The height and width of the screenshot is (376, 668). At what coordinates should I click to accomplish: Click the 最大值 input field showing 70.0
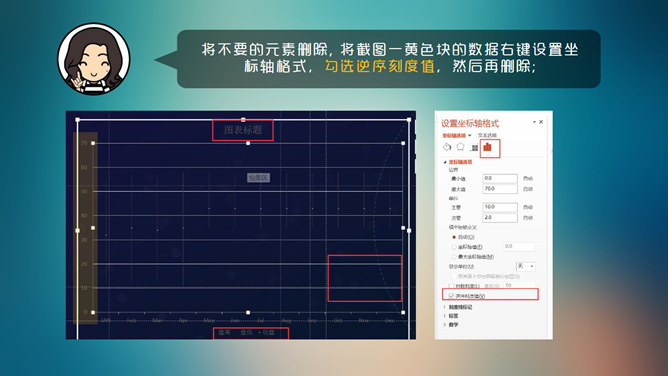click(x=500, y=189)
